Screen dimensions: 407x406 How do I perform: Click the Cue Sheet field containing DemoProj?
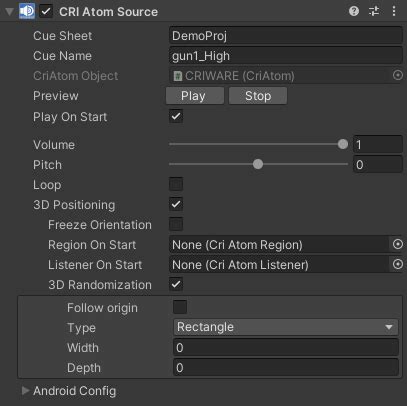[x=286, y=36]
